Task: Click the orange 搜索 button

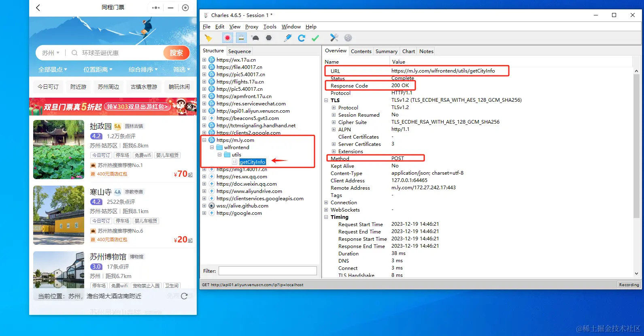Action: [x=176, y=53]
